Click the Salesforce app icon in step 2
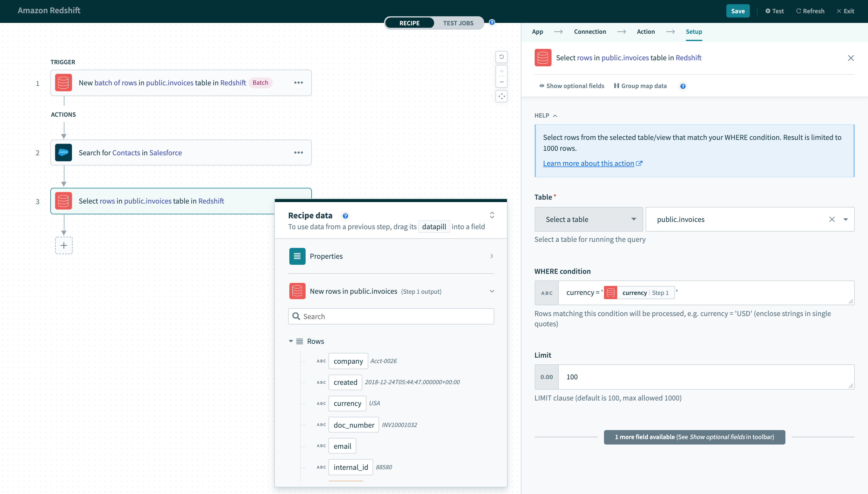Image resolution: width=868 pixels, height=494 pixels. point(64,152)
